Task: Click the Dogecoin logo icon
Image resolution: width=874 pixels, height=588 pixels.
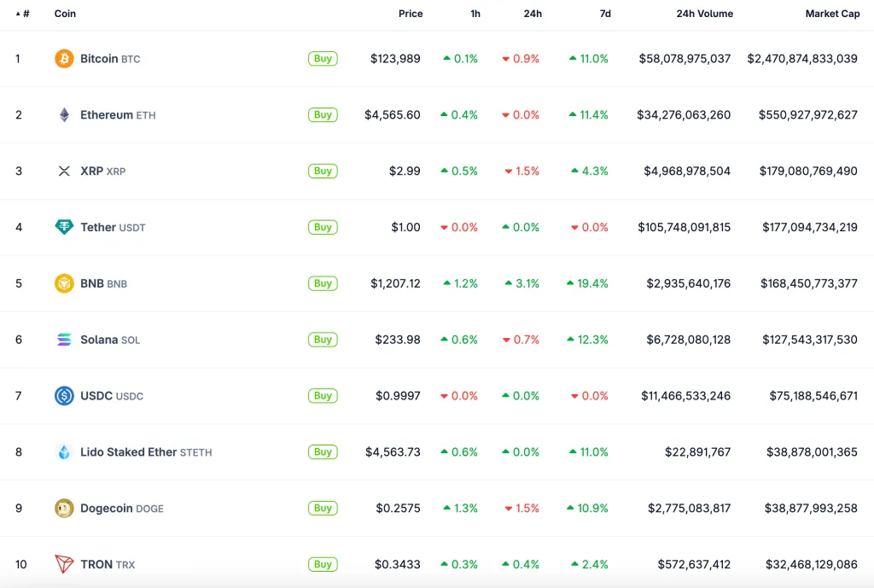Action: click(64, 508)
